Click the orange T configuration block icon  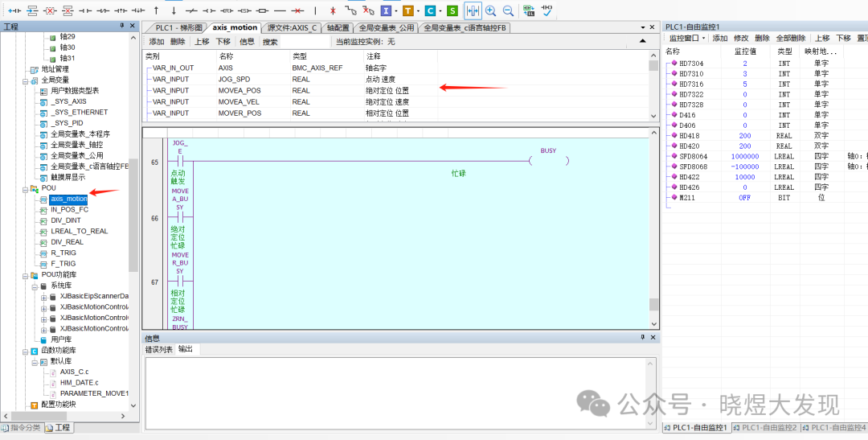tap(408, 10)
